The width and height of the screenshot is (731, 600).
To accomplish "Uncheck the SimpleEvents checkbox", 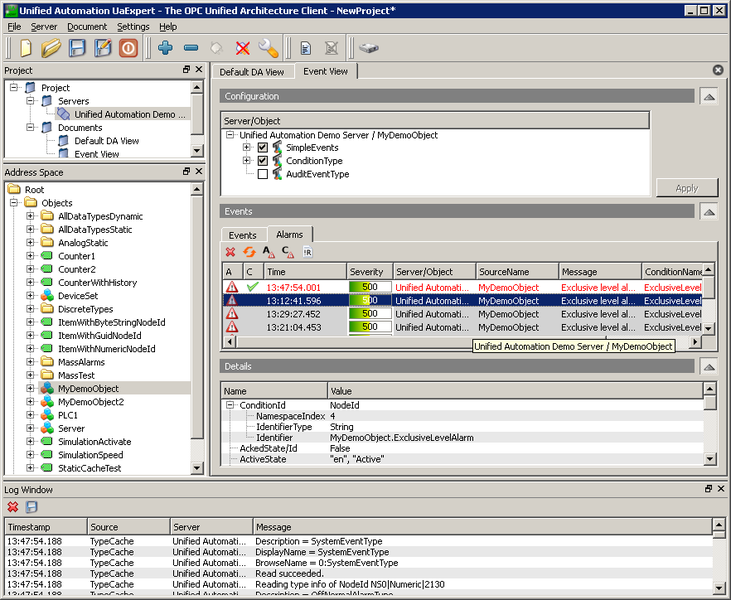I will [x=262, y=147].
